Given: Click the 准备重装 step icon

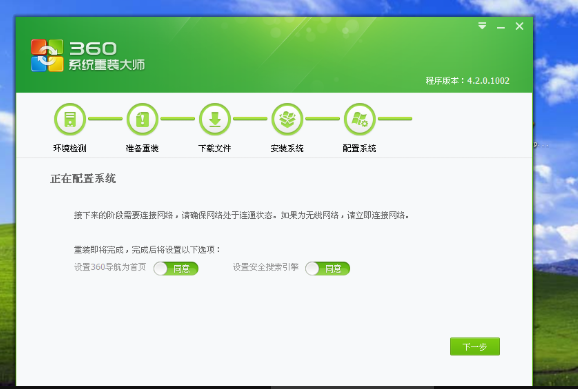Looking at the screenshot, I should point(142,119).
